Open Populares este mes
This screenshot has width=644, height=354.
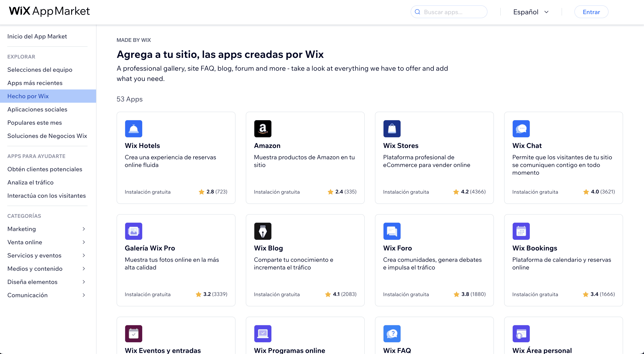[x=35, y=123]
